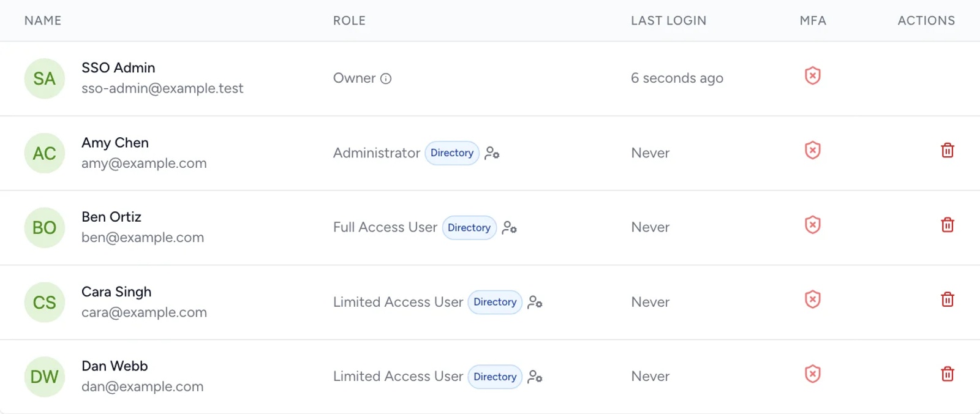Open role settings icon for Ben Ortiz

point(509,228)
